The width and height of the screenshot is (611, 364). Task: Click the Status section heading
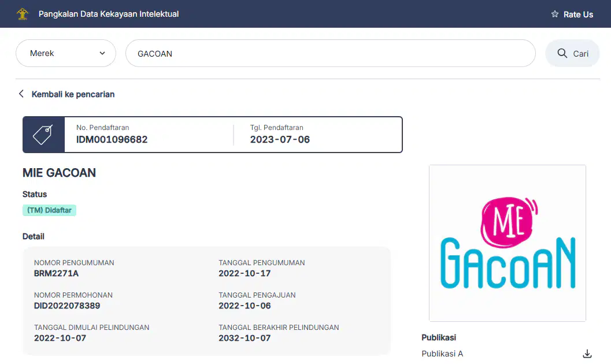(x=35, y=194)
